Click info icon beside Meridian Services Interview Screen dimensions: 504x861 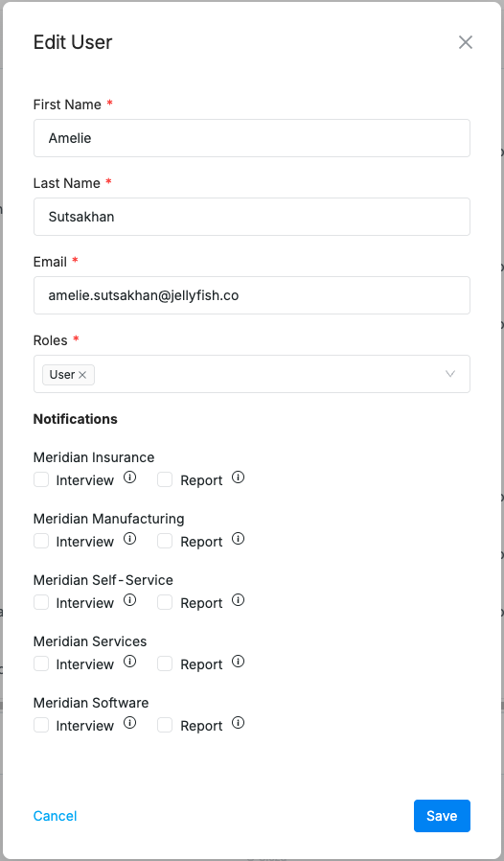click(x=129, y=662)
